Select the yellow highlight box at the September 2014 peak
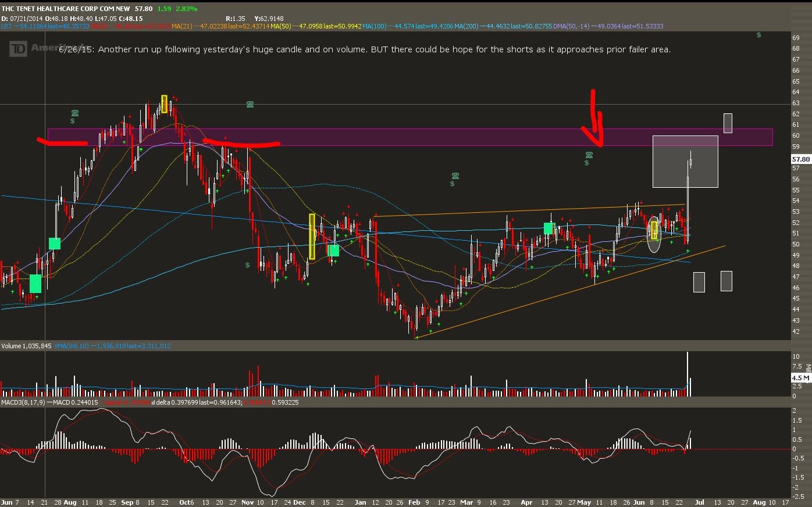Screen dimensions: 812x507 tap(164, 103)
